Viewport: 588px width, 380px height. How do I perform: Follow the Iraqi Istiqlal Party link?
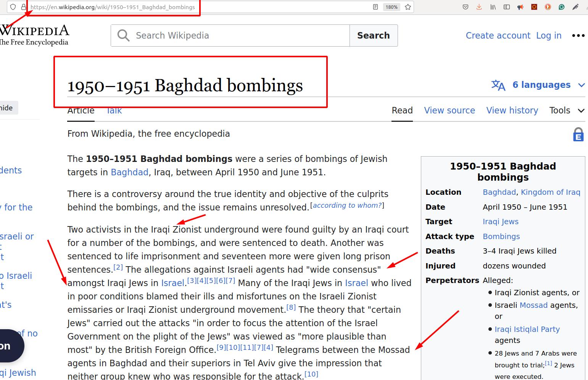click(x=527, y=329)
